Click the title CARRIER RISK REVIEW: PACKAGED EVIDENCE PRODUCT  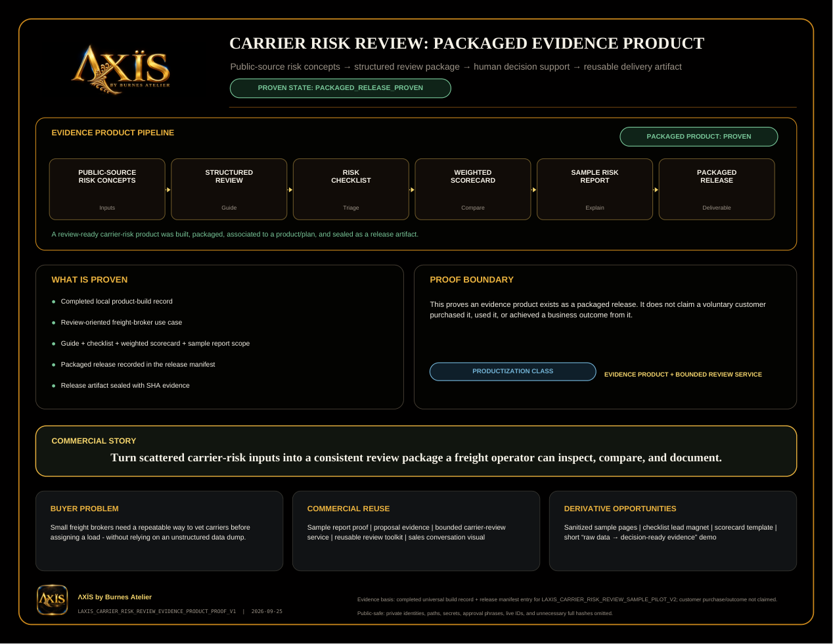[466, 43]
